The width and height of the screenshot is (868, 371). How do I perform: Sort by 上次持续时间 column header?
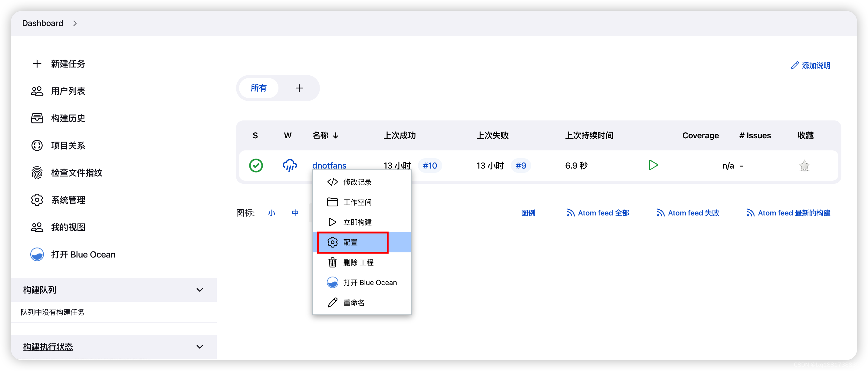[x=589, y=136]
